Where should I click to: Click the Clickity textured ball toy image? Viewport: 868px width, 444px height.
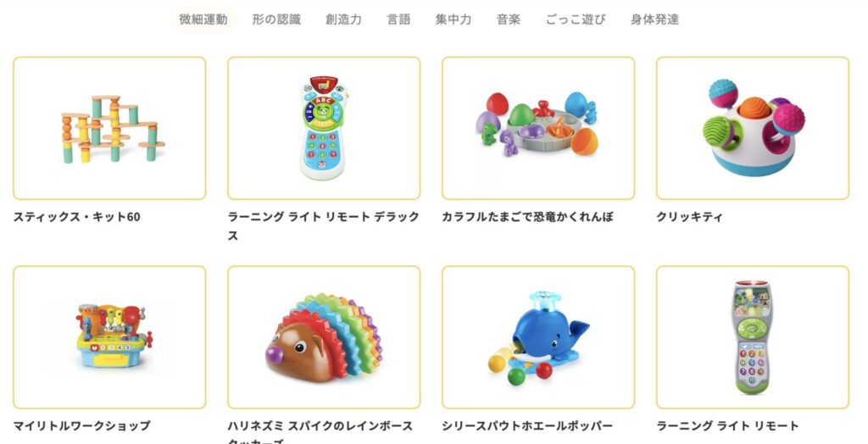tap(753, 128)
